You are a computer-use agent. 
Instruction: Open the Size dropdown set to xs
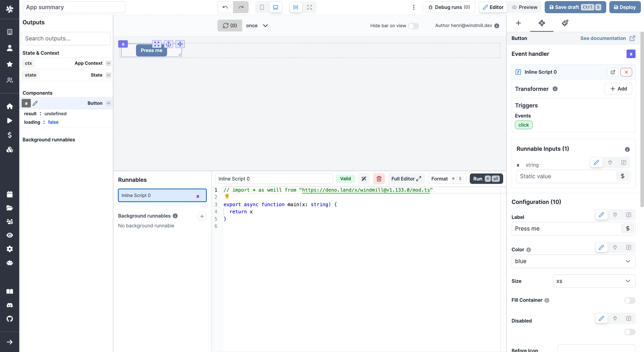point(594,281)
